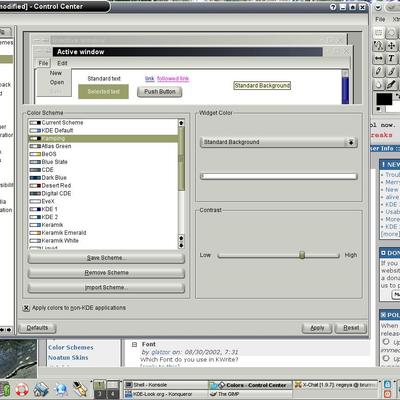This screenshot has height=400, width=400.
Task: Select Dark Blue color scheme
Action: 103,178
